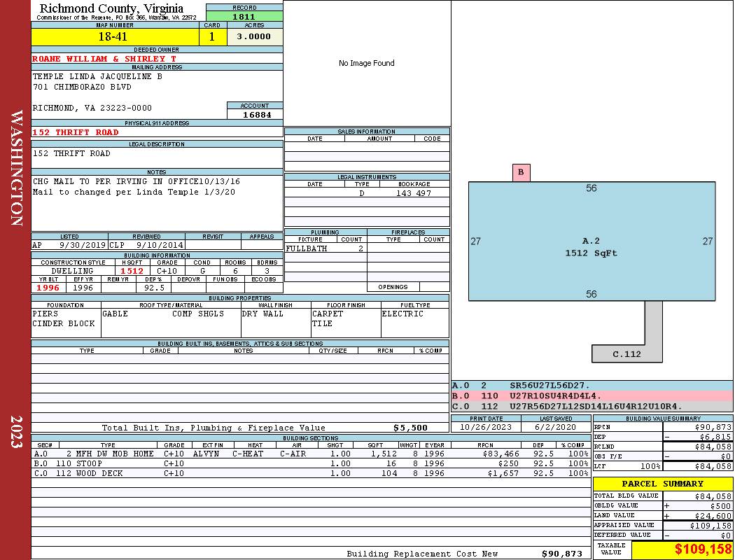The height and width of the screenshot is (560, 735).
Task: Click the account number 16884 box
Action: (255, 114)
